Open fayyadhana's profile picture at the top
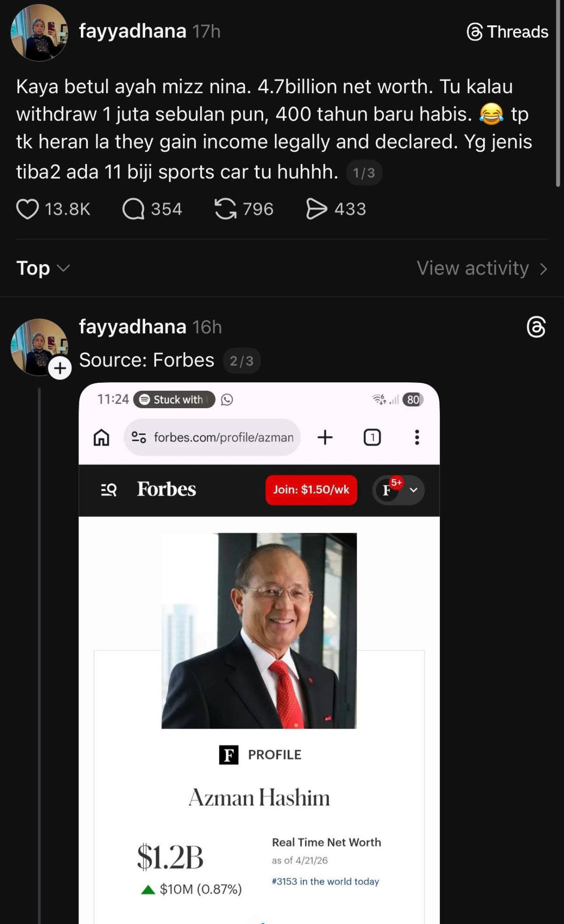 coord(39,32)
